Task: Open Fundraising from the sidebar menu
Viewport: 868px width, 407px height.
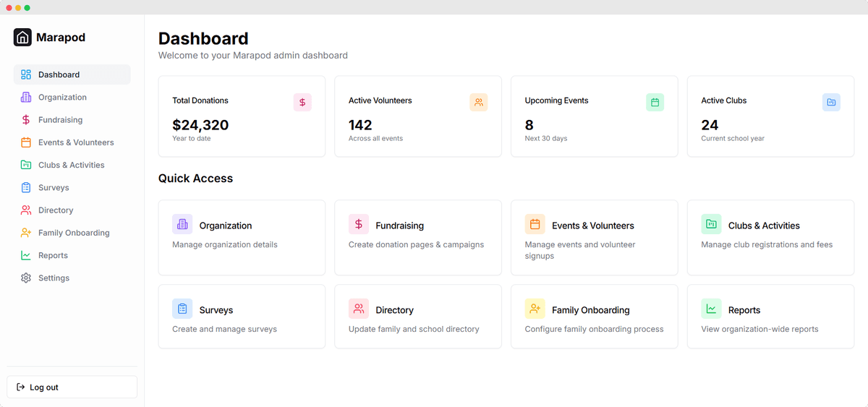Action: tap(60, 120)
